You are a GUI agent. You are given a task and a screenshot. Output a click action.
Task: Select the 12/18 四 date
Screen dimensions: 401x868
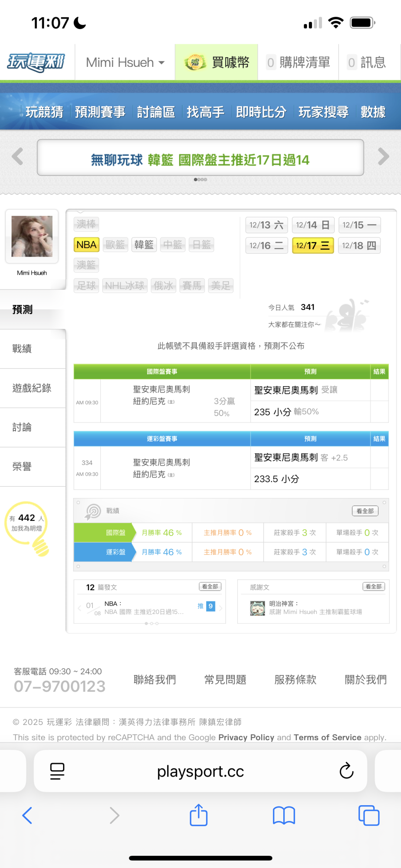(x=359, y=246)
